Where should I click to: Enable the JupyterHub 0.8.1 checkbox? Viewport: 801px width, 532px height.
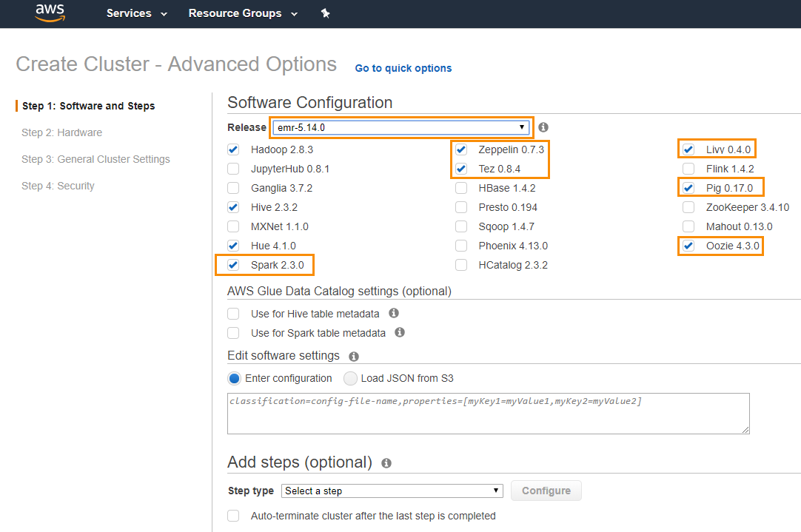point(233,169)
